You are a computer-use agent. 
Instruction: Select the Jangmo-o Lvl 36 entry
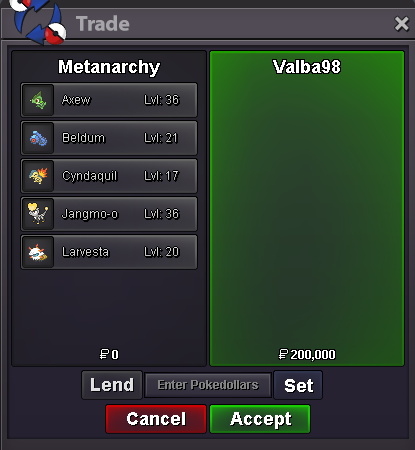click(109, 214)
